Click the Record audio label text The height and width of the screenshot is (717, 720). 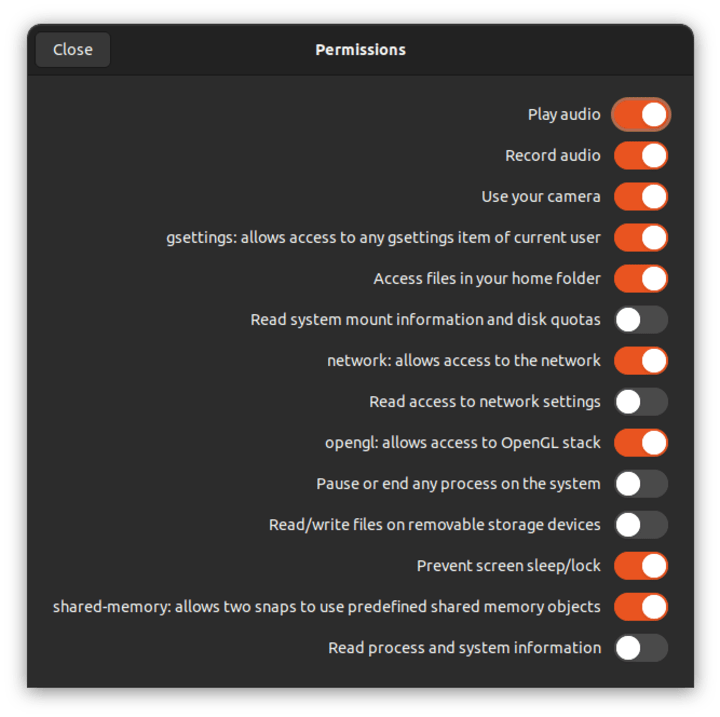[553, 156]
